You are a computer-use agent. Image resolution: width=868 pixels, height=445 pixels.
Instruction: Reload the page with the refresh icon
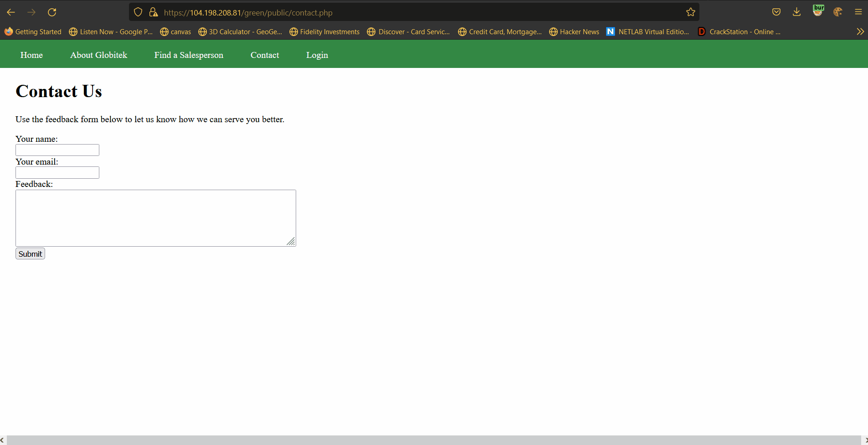coord(52,12)
